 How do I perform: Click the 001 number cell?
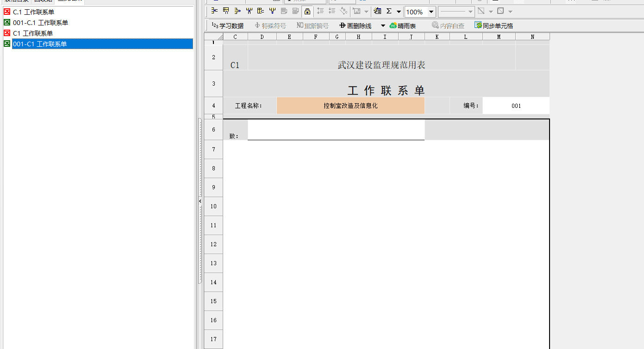(516, 106)
